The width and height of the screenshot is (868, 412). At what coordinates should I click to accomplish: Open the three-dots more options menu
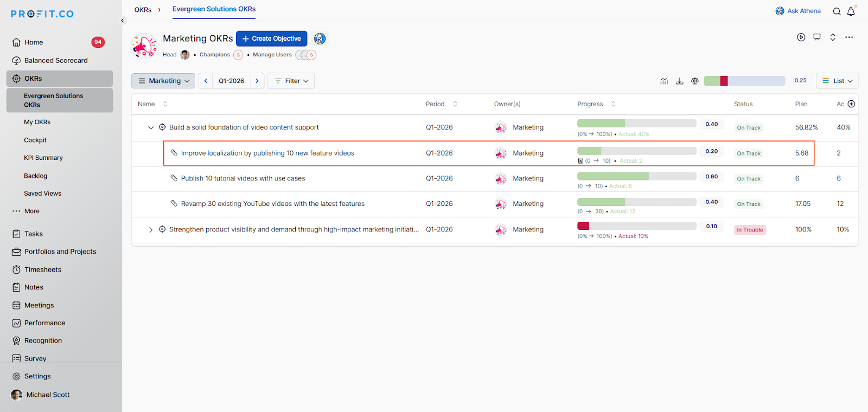[x=849, y=37]
